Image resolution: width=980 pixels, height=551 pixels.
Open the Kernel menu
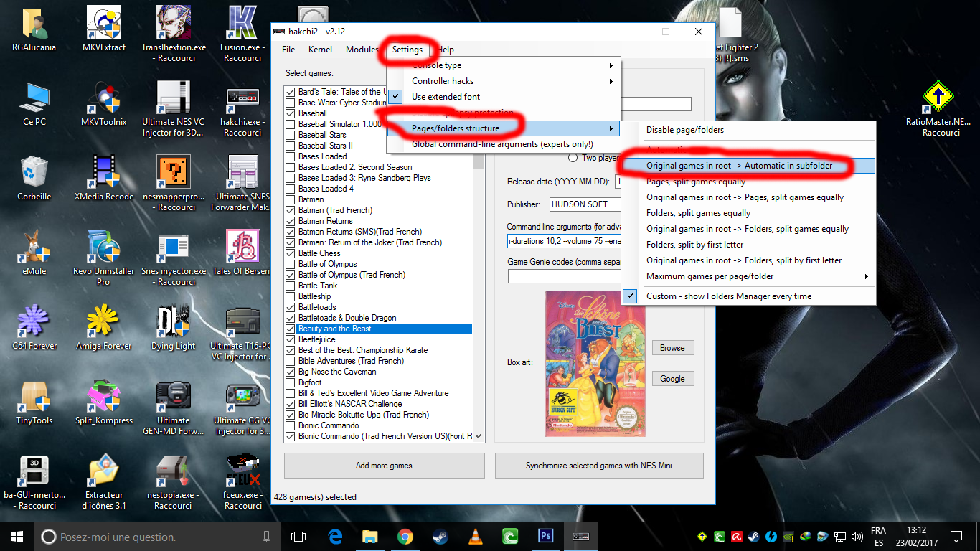coord(320,50)
